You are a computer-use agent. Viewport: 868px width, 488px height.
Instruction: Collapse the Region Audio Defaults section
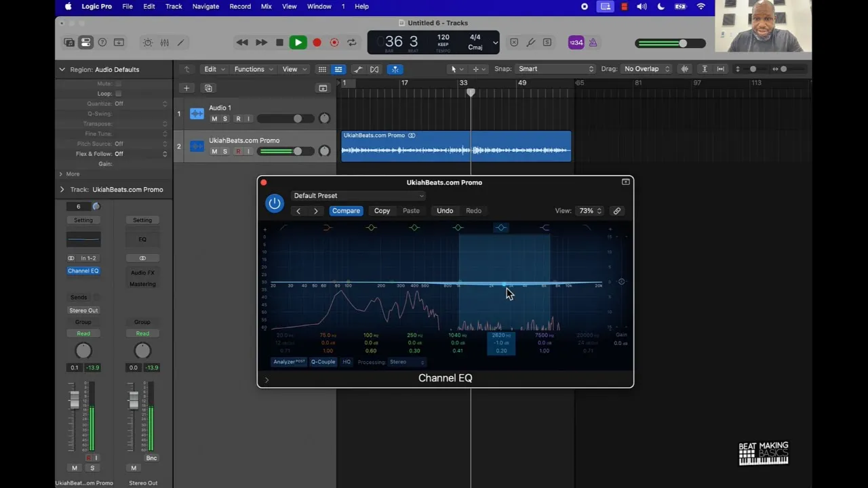coord(62,69)
